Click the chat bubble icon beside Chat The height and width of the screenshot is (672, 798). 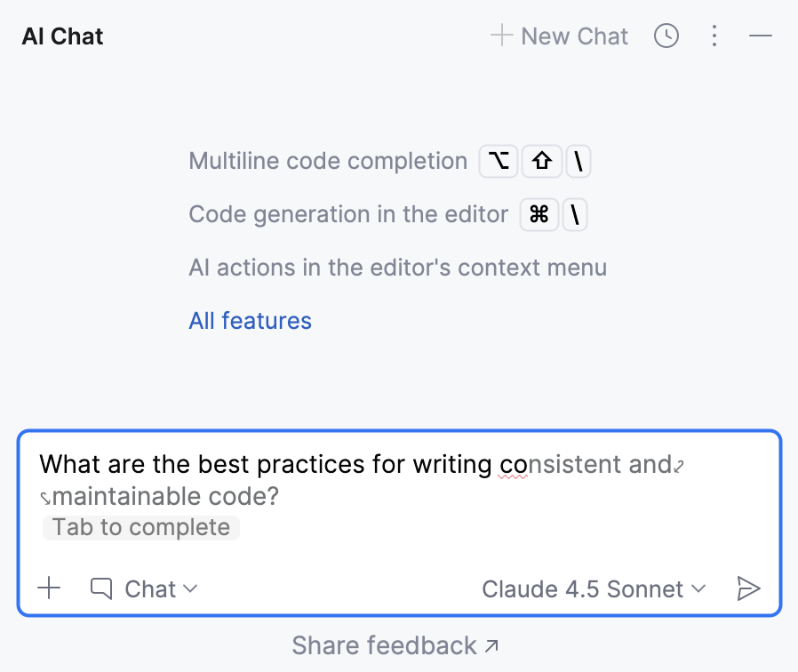tap(100, 588)
